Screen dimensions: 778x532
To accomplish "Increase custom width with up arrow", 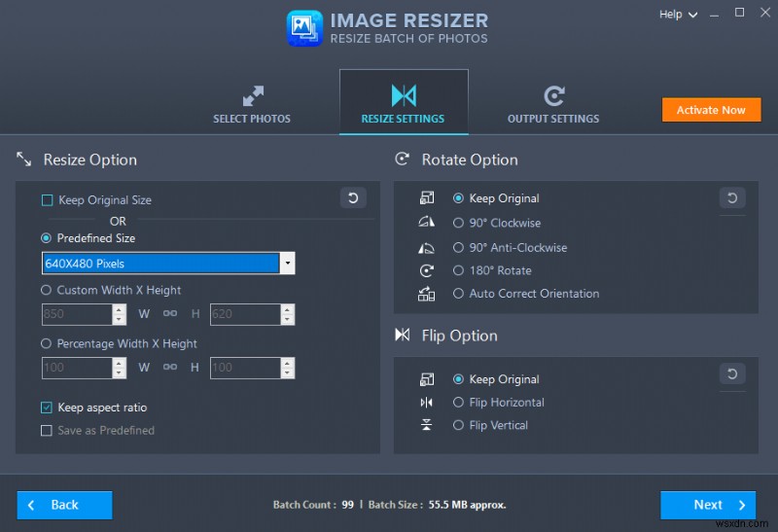I will coord(119,309).
